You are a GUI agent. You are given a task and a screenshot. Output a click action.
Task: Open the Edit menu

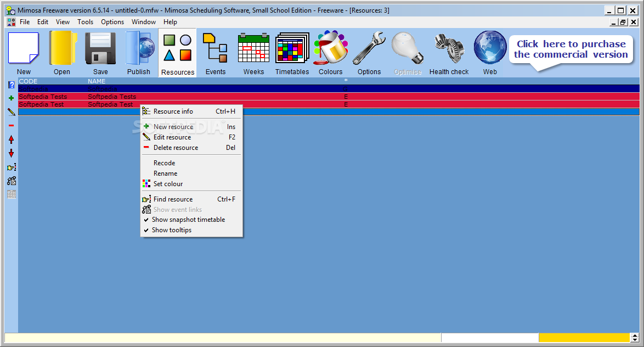43,22
